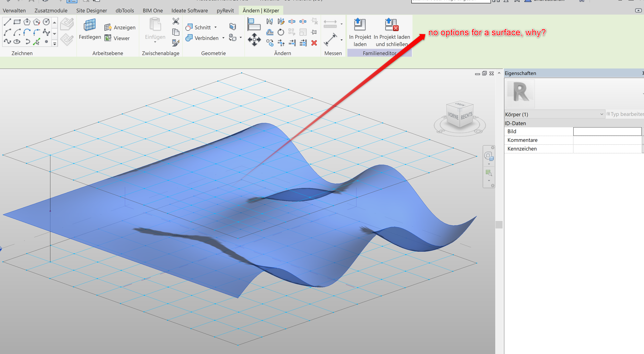Click the Pin element icon
The image size is (644, 354).
314,32
